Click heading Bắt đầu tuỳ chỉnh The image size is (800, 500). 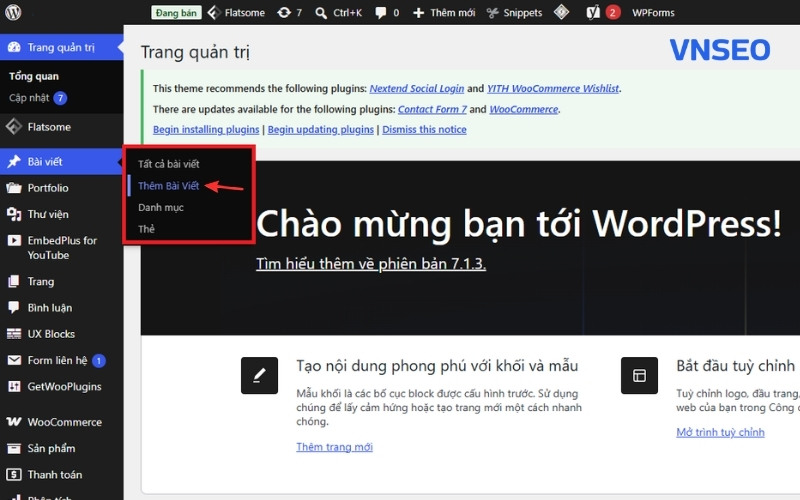pos(736,366)
